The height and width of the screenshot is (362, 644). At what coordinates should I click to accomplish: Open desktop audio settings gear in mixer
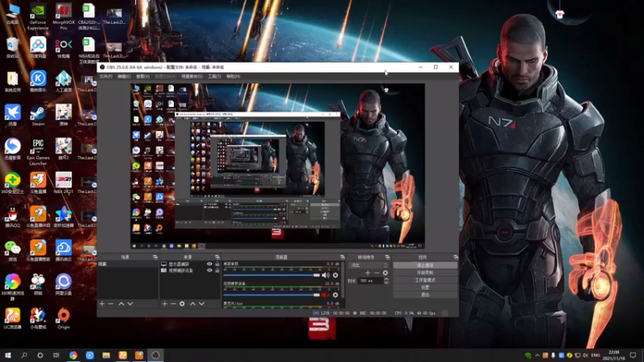point(336,275)
